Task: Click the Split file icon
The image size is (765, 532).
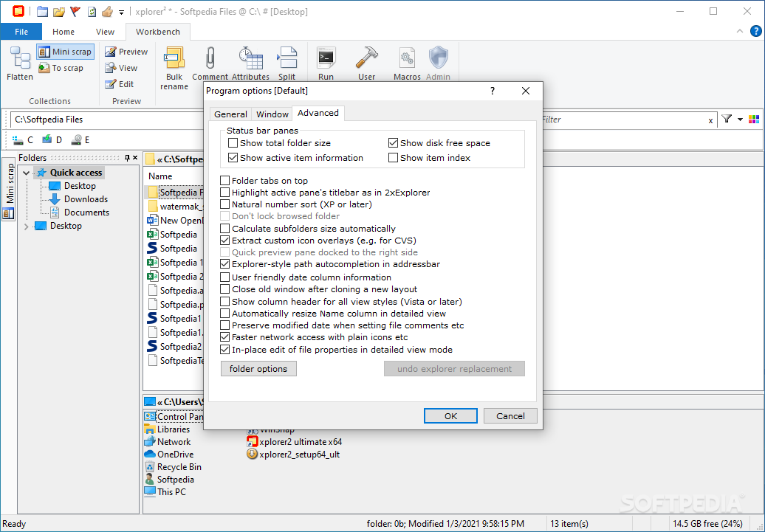Action: pos(287,58)
